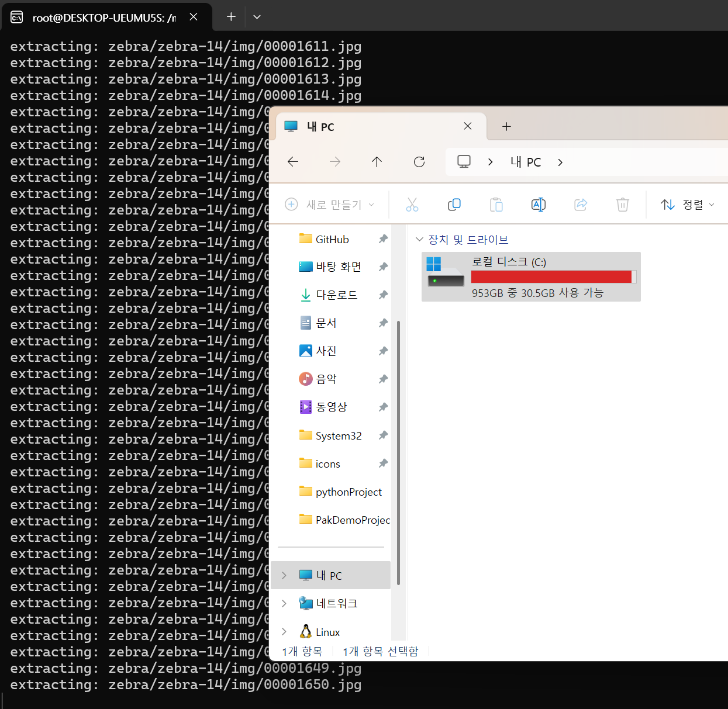
Task: Go up one folder level
Action: pos(377,162)
